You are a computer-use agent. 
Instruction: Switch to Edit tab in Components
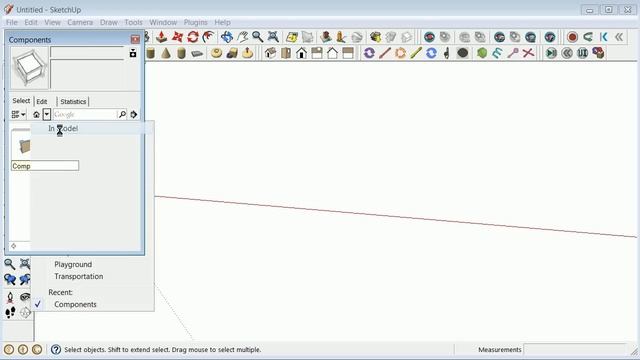click(x=42, y=102)
